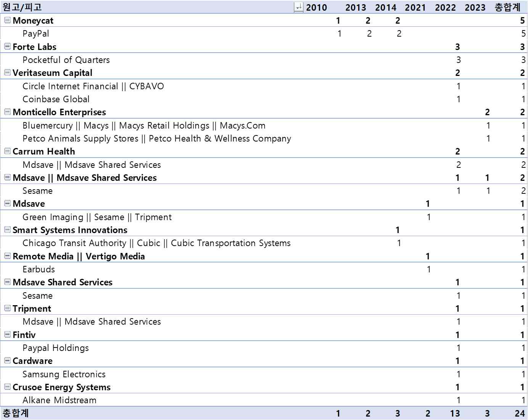Select the 총합계 column header
The image size is (528, 420).
click(507, 7)
